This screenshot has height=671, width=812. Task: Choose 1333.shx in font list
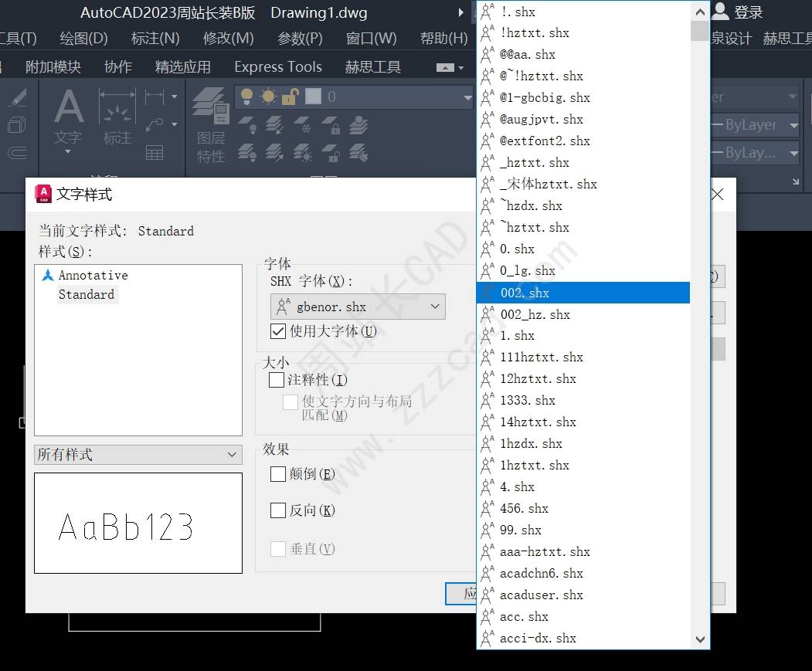tap(583, 400)
